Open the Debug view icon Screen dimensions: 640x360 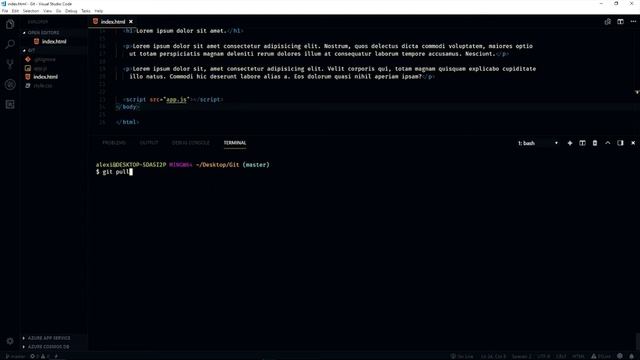(x=10, y=84)
